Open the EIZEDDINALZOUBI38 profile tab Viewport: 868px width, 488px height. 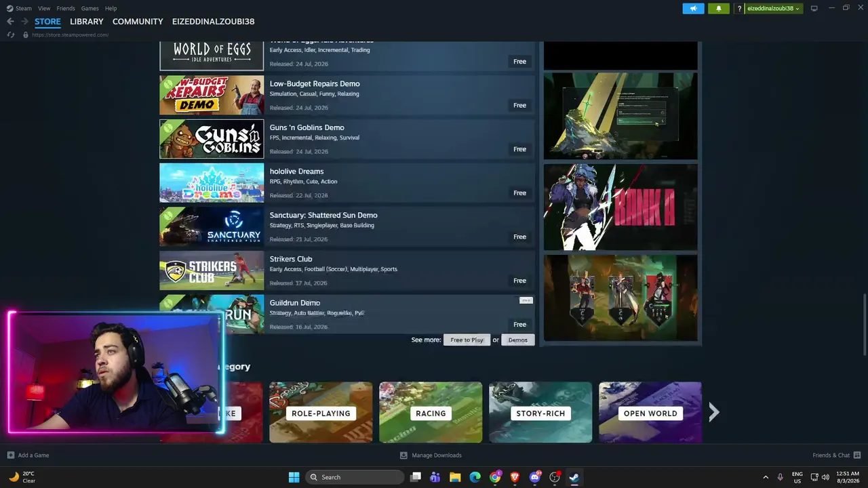pyautogui.click(x=214, y=22)
